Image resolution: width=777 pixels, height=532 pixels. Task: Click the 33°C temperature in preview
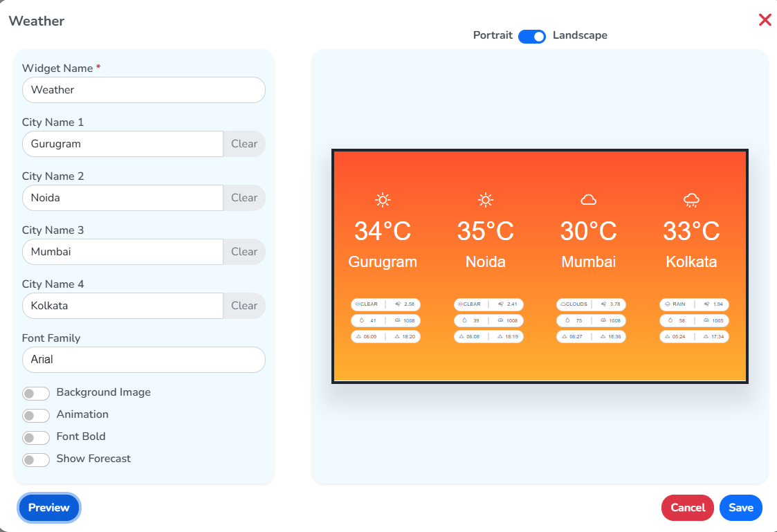[x=691, y=231]
